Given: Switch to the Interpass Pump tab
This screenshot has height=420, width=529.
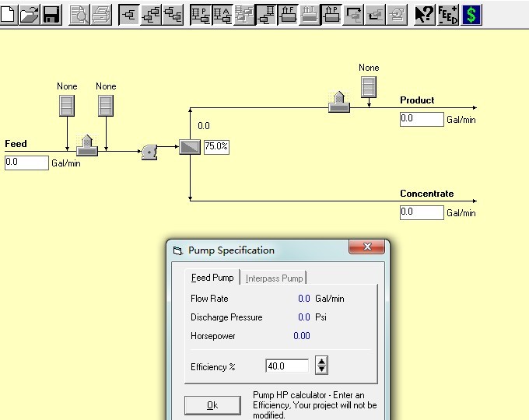Looking at the screenshot, I should tap(274, 278).
